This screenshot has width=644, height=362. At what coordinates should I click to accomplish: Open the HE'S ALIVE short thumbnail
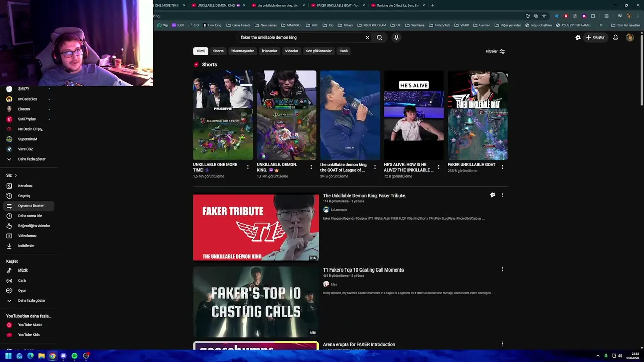(414, 115)
